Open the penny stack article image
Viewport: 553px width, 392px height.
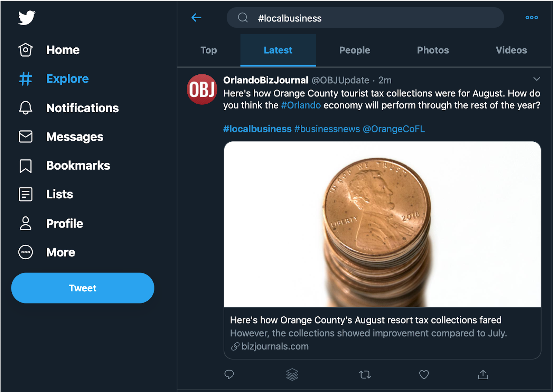click(x=382, y=224)
